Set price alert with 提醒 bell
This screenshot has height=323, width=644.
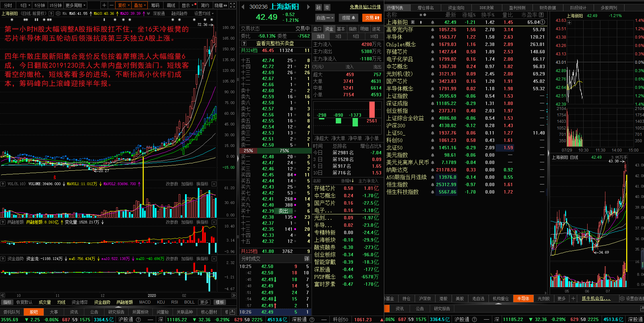pos(349,18)
